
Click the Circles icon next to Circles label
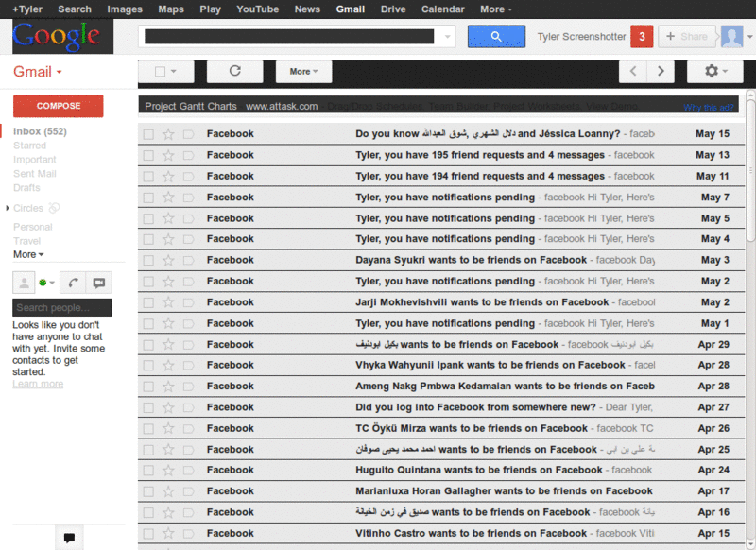tap(55, 208)
